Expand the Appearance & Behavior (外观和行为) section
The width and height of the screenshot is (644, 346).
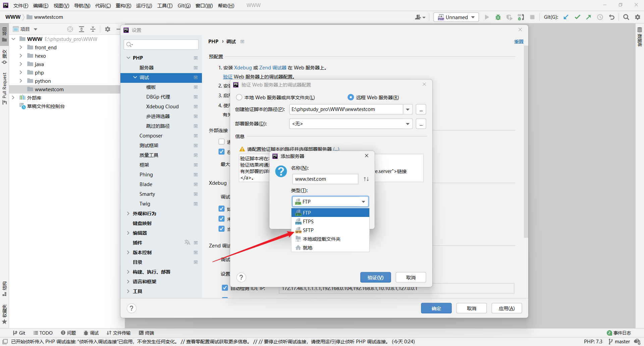128,214
